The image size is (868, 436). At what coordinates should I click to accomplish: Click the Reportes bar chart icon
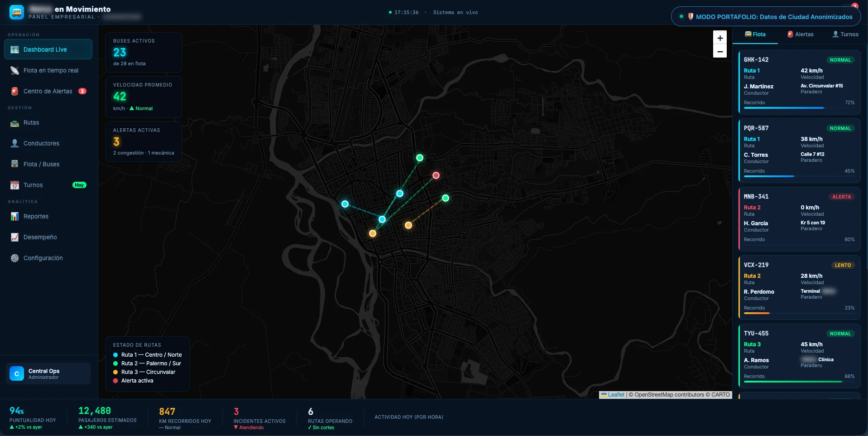click(14, 216)
